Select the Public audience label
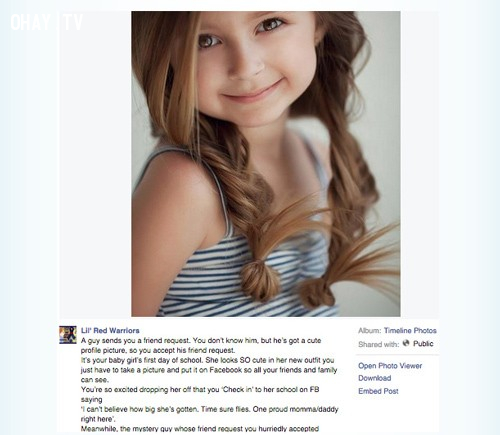Screen dimensions: 500x435 coord(423,344)
